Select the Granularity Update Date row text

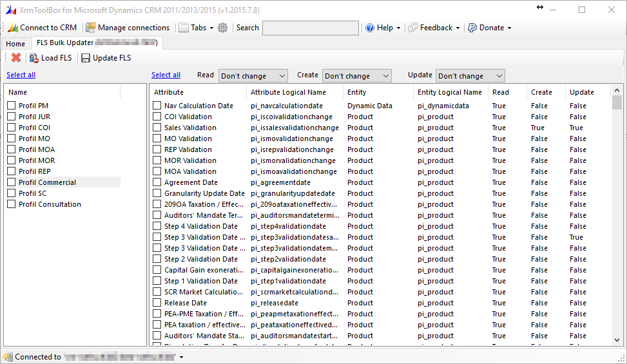(x=204, y=193)
